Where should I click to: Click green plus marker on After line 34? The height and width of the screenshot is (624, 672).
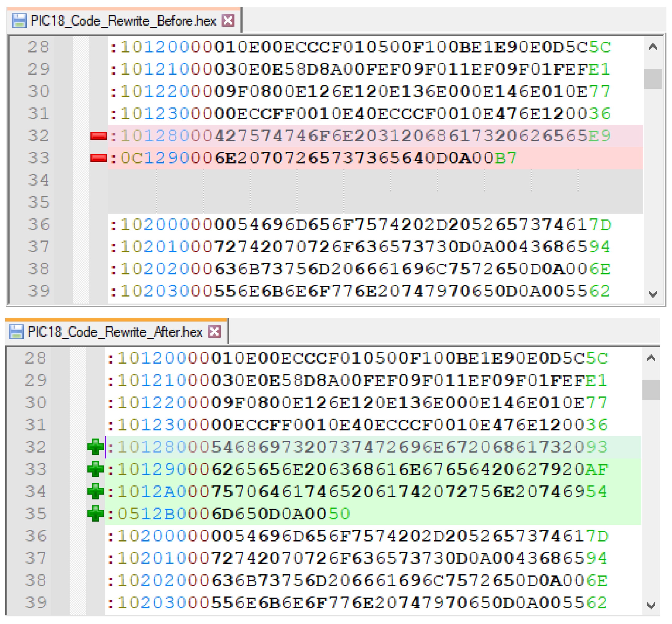tap(96, 492)
